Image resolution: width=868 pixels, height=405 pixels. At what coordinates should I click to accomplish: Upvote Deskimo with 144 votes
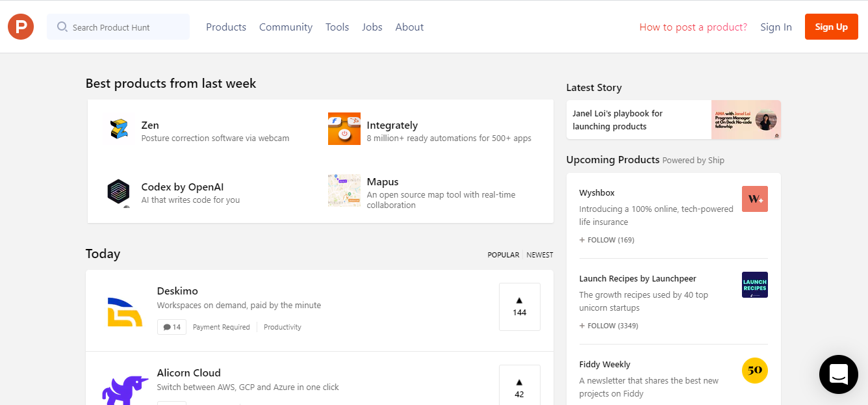point(519,307)
